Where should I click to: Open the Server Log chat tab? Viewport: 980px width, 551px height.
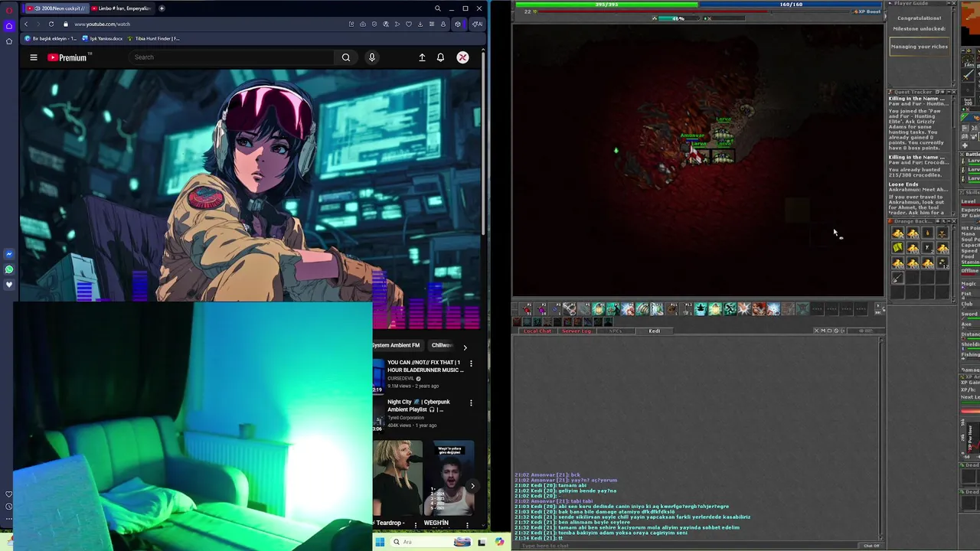(577, 331)
